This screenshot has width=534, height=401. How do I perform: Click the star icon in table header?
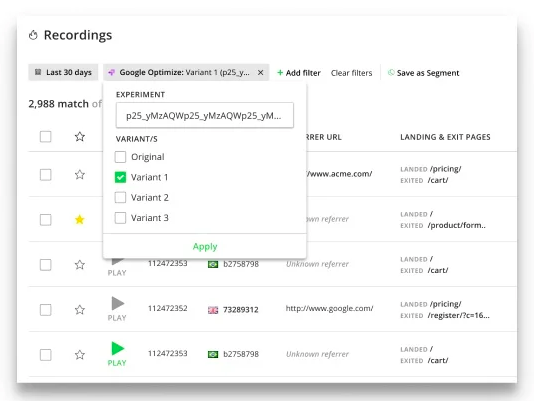tap(80, 137)
